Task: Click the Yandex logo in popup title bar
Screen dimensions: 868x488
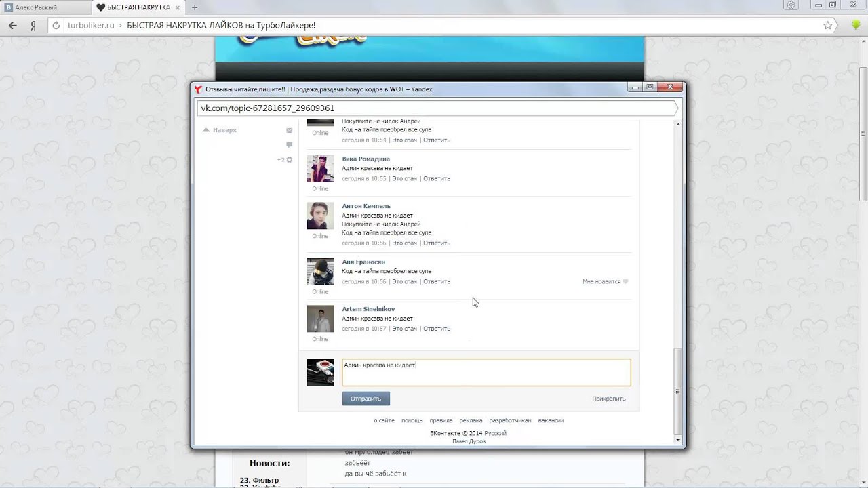Action: pos(199,89)
